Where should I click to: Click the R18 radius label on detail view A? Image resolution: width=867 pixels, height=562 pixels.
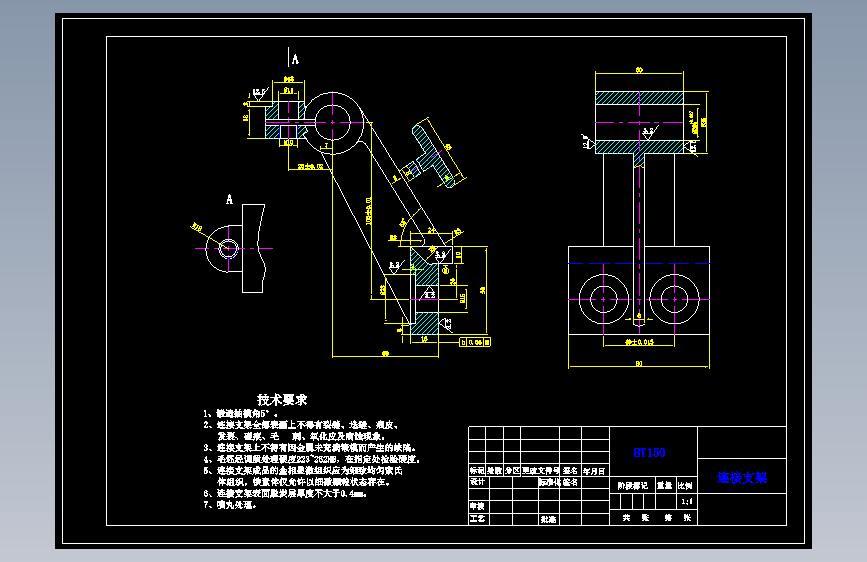pos(196,227)
